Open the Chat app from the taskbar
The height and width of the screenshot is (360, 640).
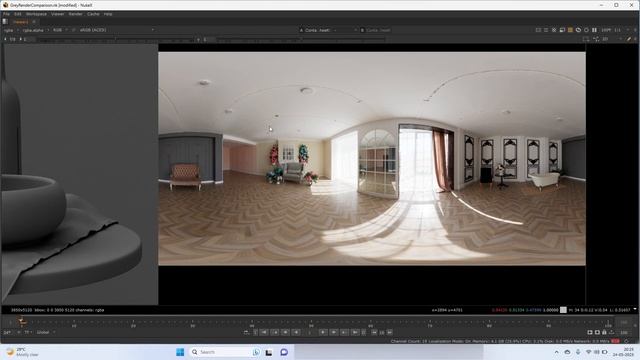point(284,352)
